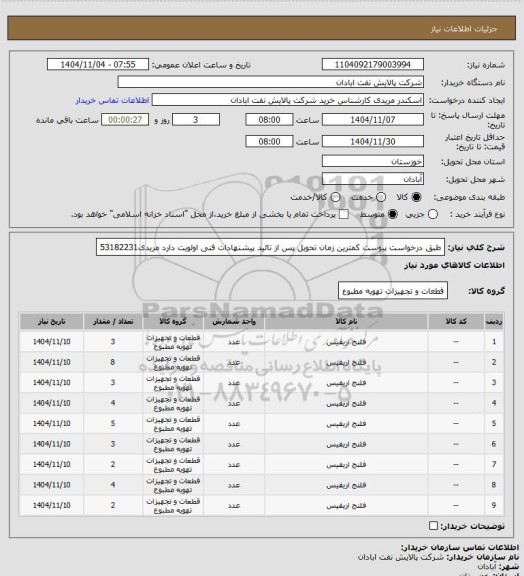Click the buyer name field شرکت پالایش نفت ابادان
The image size is (524, 576).
pos(270,82)
